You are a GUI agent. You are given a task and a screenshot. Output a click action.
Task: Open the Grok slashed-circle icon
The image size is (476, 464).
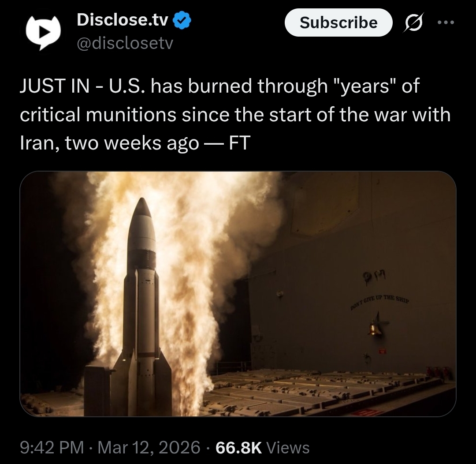(413, 22)
